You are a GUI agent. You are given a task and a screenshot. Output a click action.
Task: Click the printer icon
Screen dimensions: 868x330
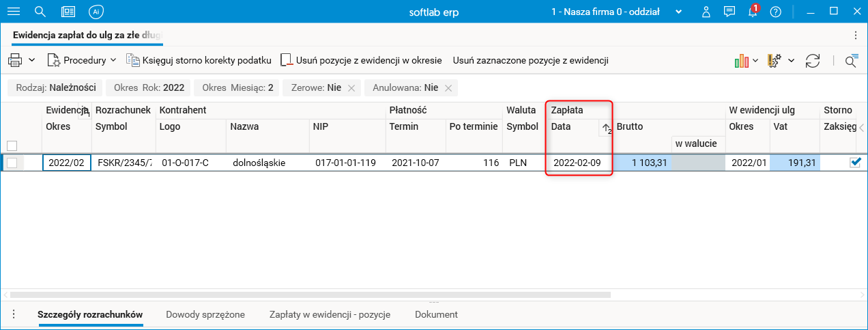[15, 61]
